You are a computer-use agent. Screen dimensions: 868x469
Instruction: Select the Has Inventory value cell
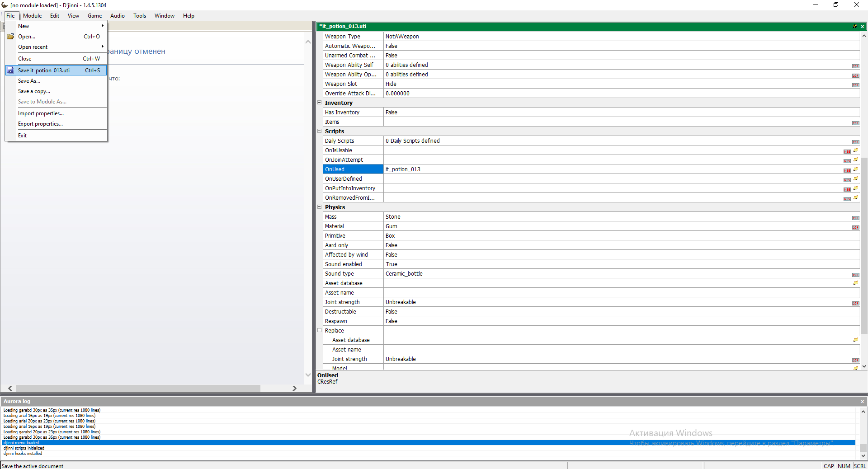pyautogui.click(x=622, y=112)
